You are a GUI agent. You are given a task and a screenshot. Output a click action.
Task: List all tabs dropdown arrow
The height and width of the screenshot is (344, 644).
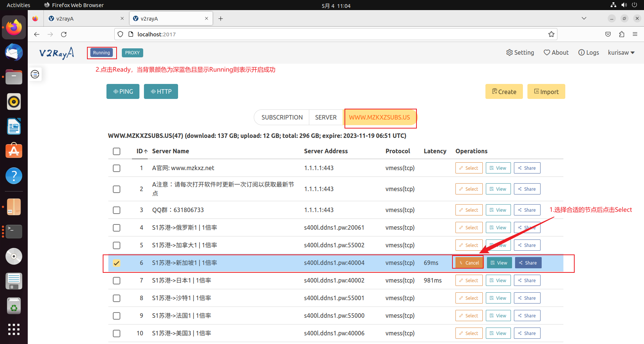click(x=584, y=18)
